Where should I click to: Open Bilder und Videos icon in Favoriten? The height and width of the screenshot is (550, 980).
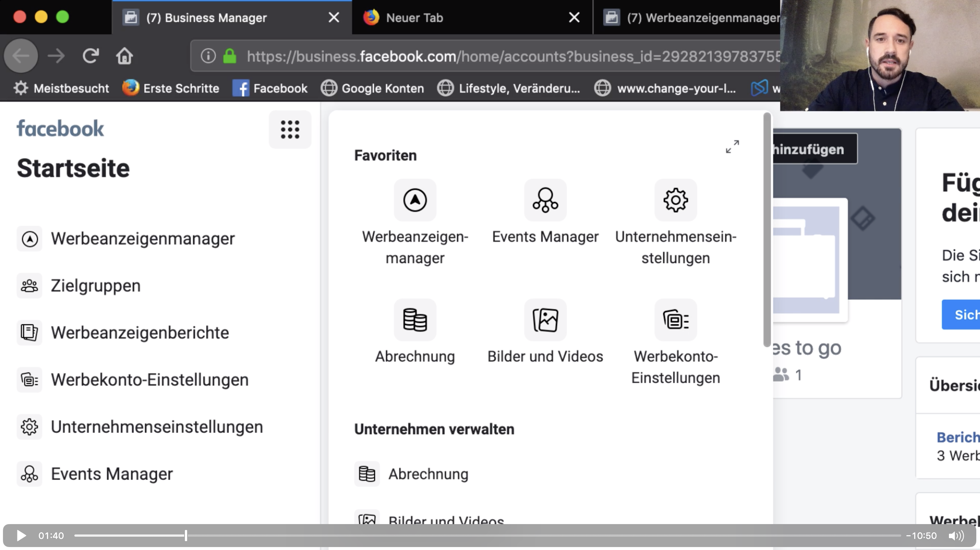click(545, 320)
